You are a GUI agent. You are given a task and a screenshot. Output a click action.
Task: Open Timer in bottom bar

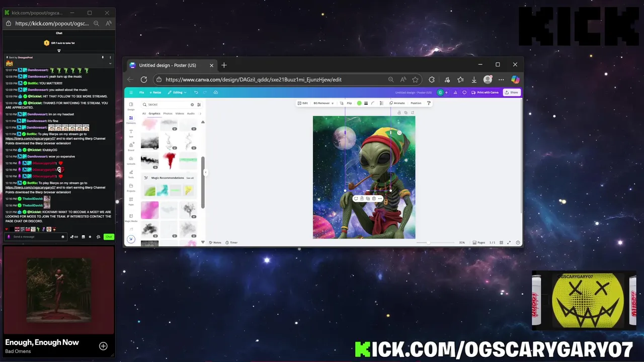click(231, 242)
